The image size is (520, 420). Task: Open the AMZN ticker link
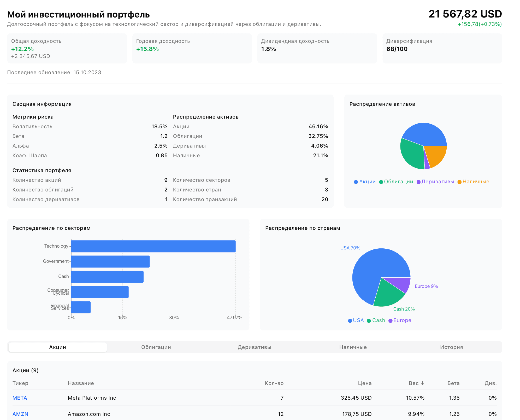(x=20, y=414)
